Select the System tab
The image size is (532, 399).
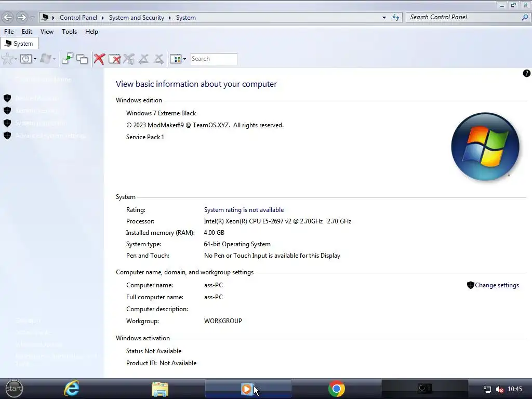click(19, 44)
